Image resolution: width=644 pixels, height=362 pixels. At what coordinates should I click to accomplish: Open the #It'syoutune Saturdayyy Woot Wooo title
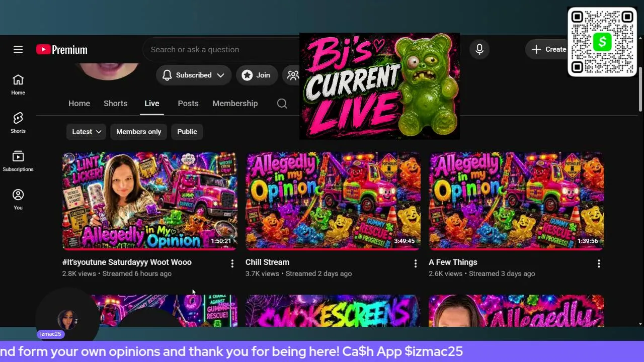click(x=127, y=262)
